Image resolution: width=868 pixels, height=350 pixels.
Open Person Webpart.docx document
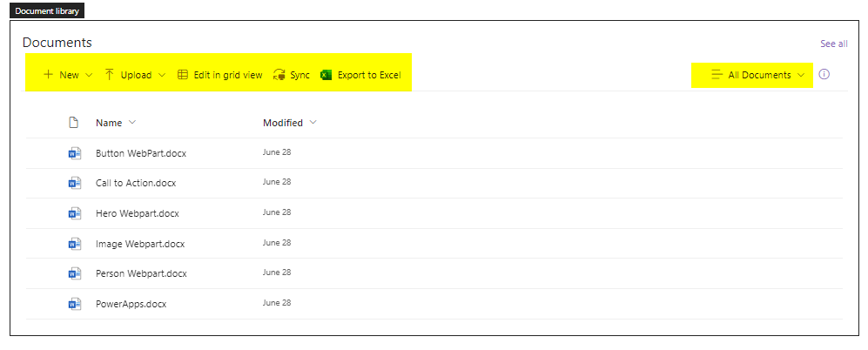(141, 273)
